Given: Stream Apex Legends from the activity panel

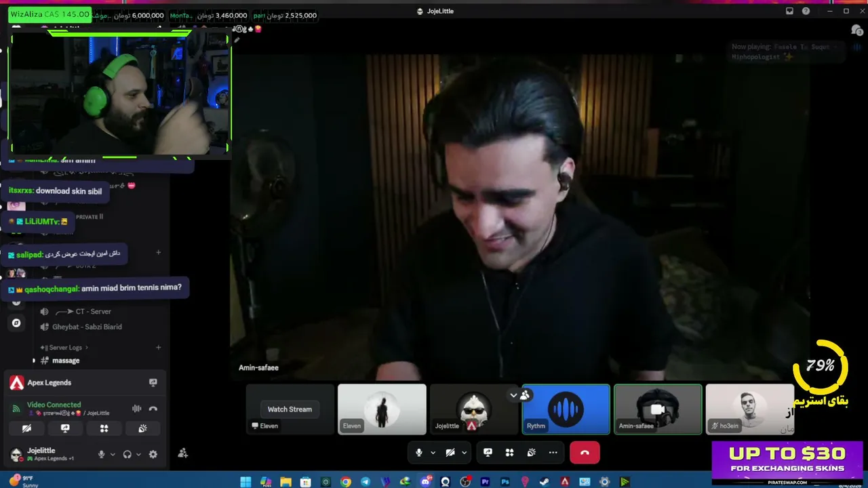Looking at the screenshot, I should coord(153,383).
